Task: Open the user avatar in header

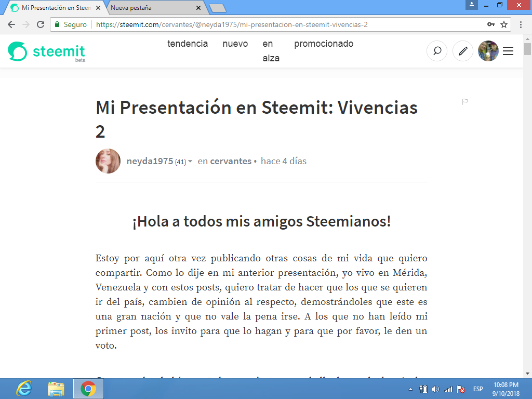Action: (488, 51)
